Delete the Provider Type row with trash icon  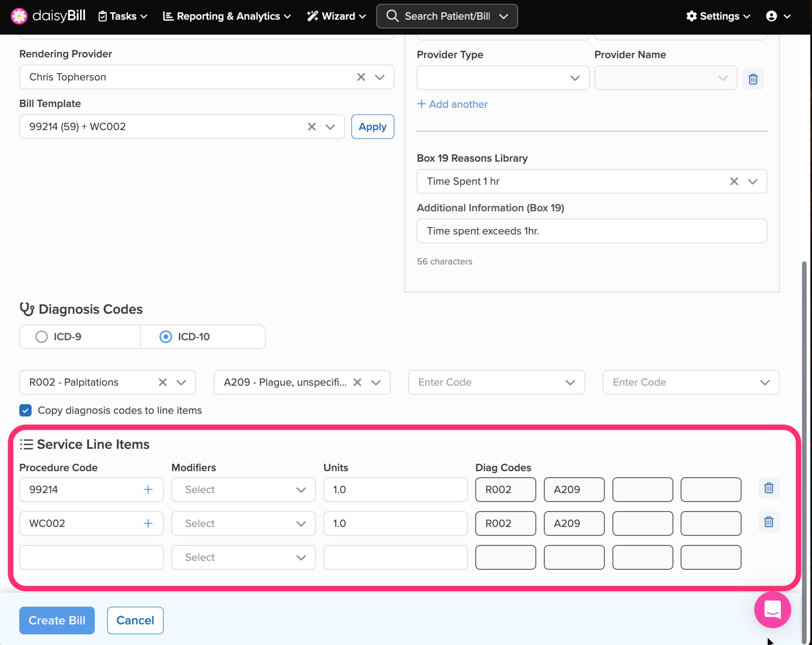click(x=753, y=79)
